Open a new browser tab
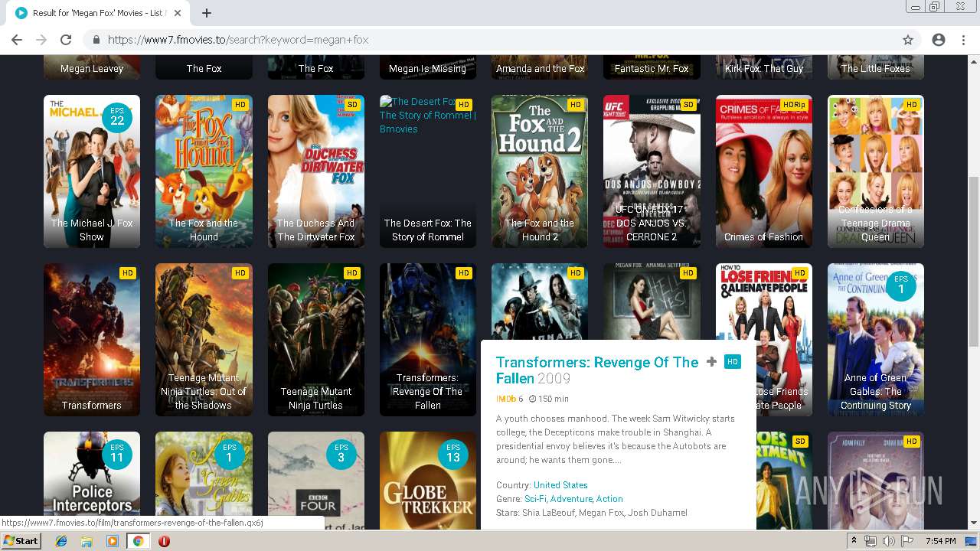This screenshot has height=551, width=980. click(x=207, y=13)
